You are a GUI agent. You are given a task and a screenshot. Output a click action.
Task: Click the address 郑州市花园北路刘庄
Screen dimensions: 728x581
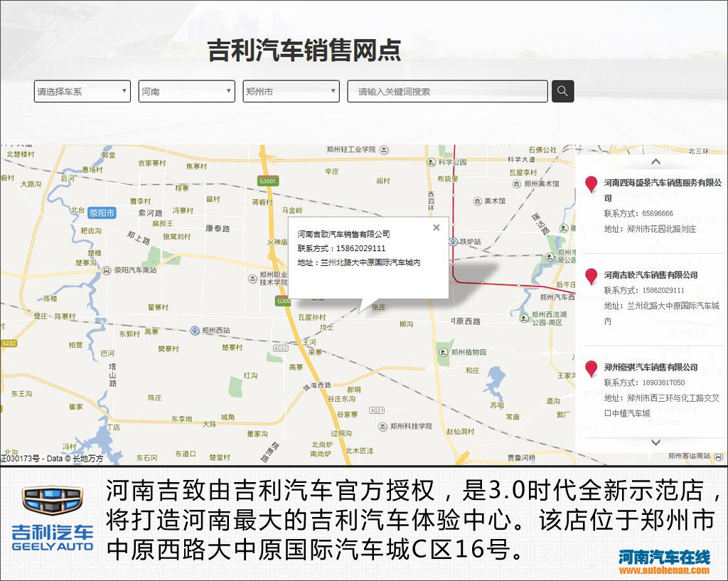(662, 229)
